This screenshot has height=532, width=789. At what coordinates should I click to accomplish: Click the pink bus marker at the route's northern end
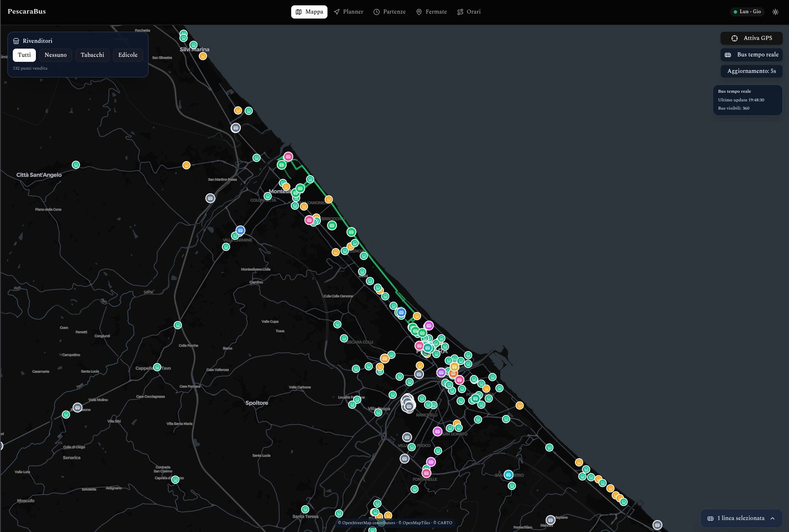tap(288, 157)
